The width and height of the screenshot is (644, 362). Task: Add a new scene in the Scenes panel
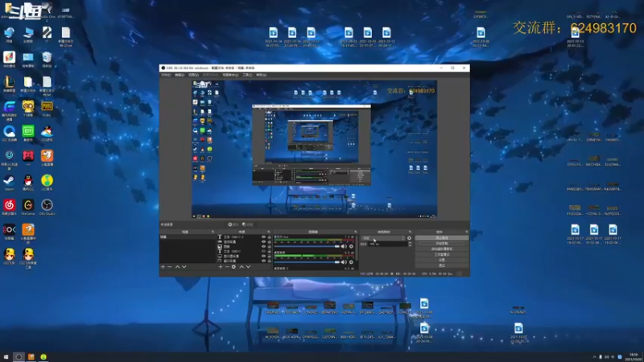(163, 267)
